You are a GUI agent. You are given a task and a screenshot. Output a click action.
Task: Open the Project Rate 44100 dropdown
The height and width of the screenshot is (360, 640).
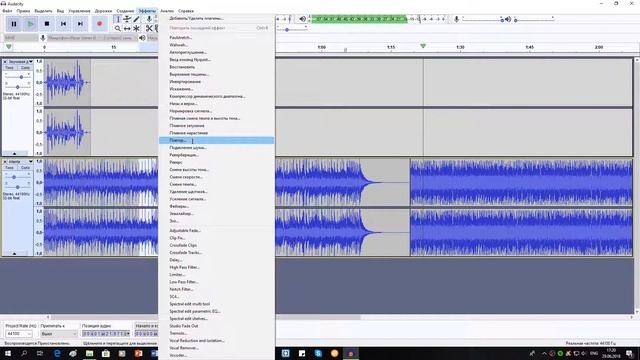tap(18, 334)
